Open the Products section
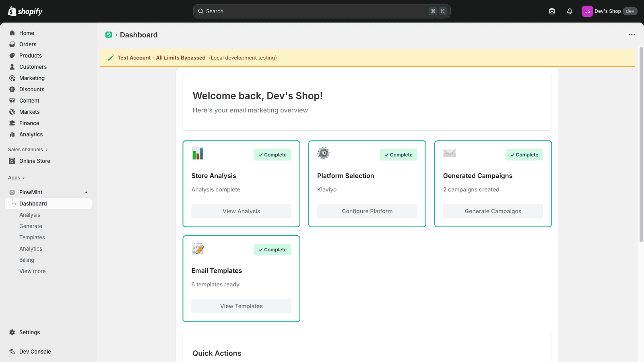This screenshot has width=644, height=362. pyautogui.click(x=30, y=56)
